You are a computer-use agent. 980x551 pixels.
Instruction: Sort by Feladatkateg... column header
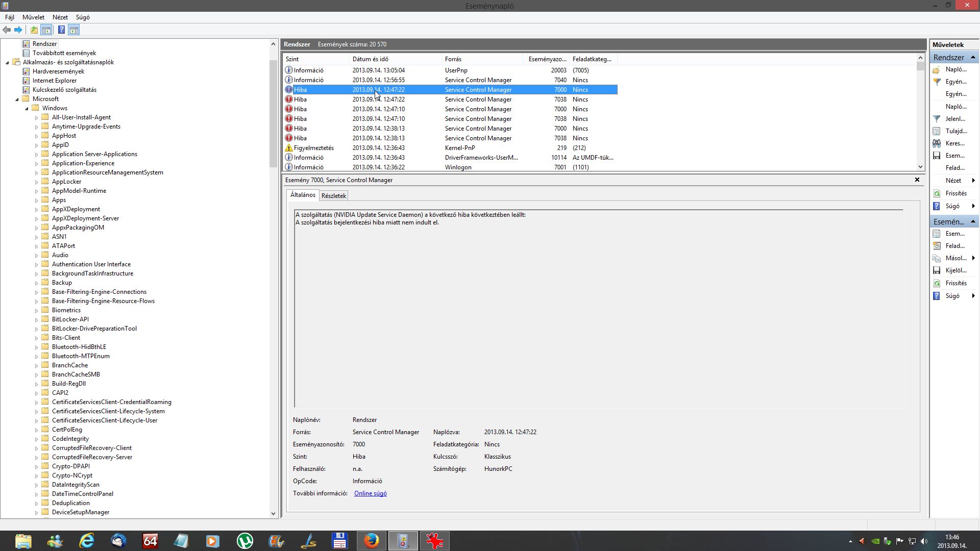(592, 59)
